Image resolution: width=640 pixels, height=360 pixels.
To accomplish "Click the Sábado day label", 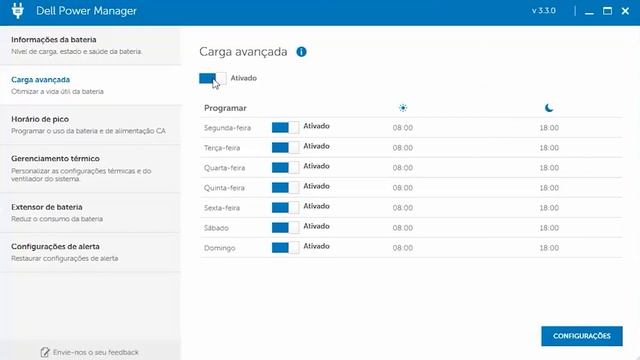I will pos(216,228).
